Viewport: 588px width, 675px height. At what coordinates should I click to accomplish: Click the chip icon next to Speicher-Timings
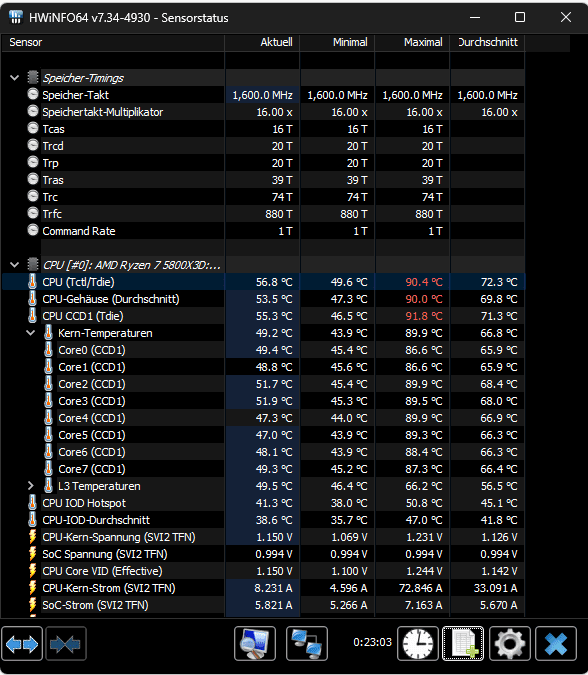click(33, 77)
